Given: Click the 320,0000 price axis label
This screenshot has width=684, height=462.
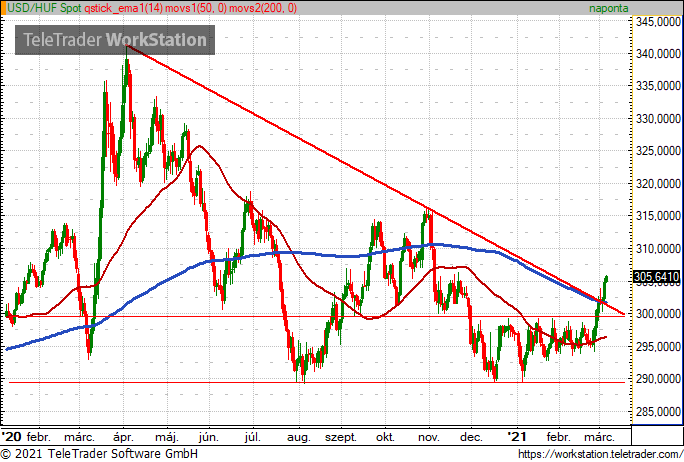Looking at the screenshot, I should click(x=658, y=184).
